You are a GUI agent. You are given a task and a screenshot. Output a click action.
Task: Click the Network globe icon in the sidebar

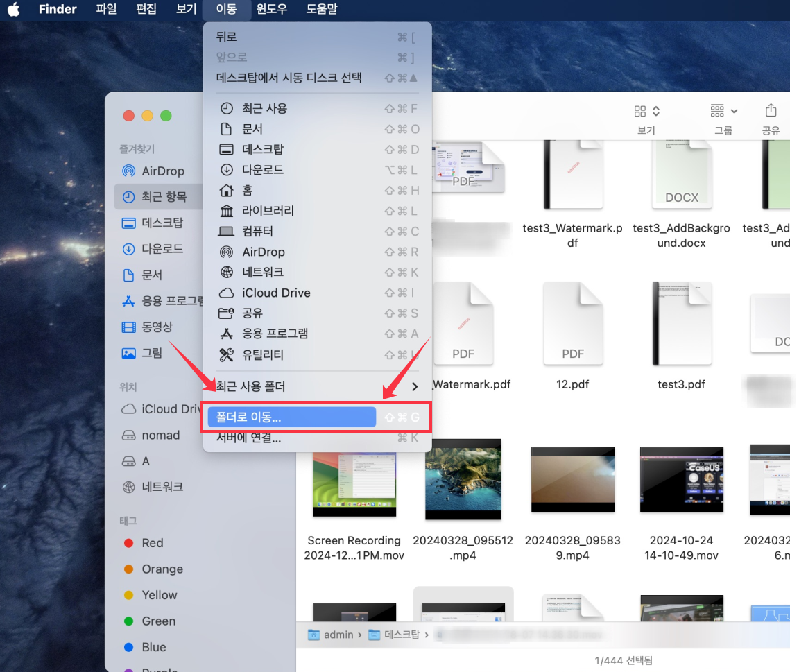[x=128, y=487]
